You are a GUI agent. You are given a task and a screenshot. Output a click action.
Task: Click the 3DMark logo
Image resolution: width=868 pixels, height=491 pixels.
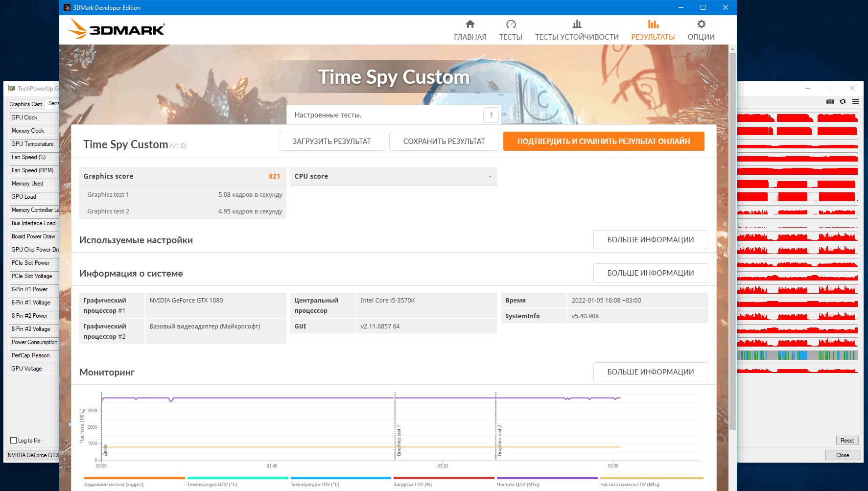coord(117,29)
